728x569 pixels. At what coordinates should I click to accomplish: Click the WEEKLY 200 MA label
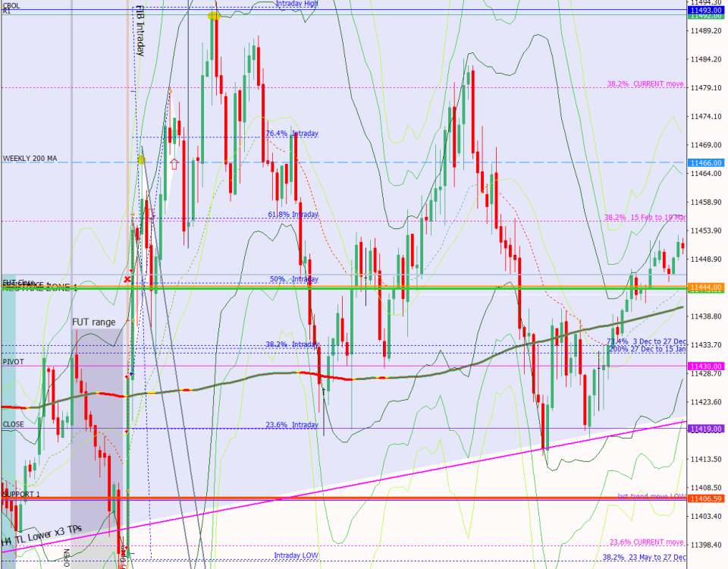(x=30, y=158)
